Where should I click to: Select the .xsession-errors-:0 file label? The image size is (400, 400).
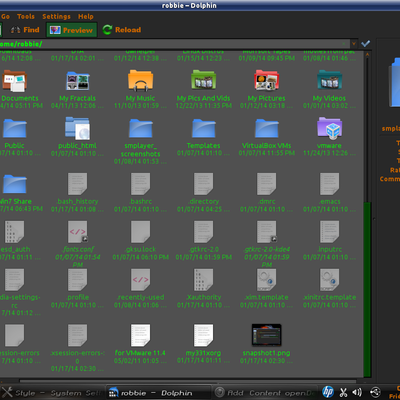(77, 357)
